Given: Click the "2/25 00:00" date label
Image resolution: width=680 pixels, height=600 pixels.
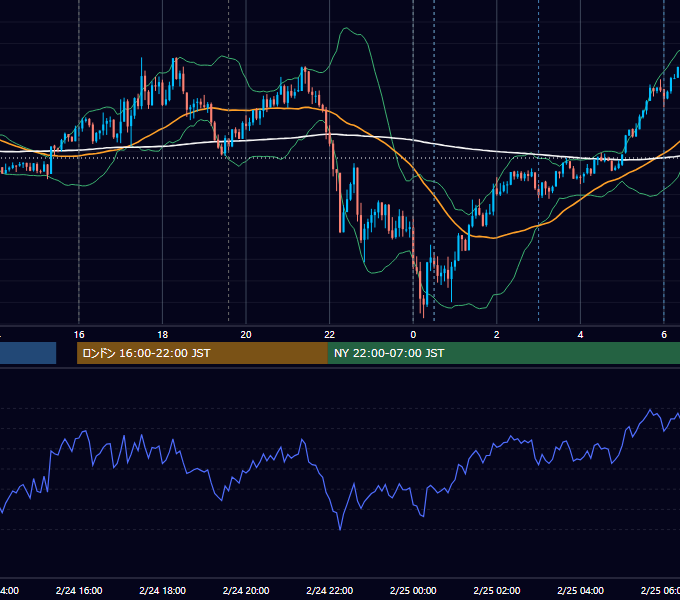Looking at the screenshot, I should (x=413, y=590).
